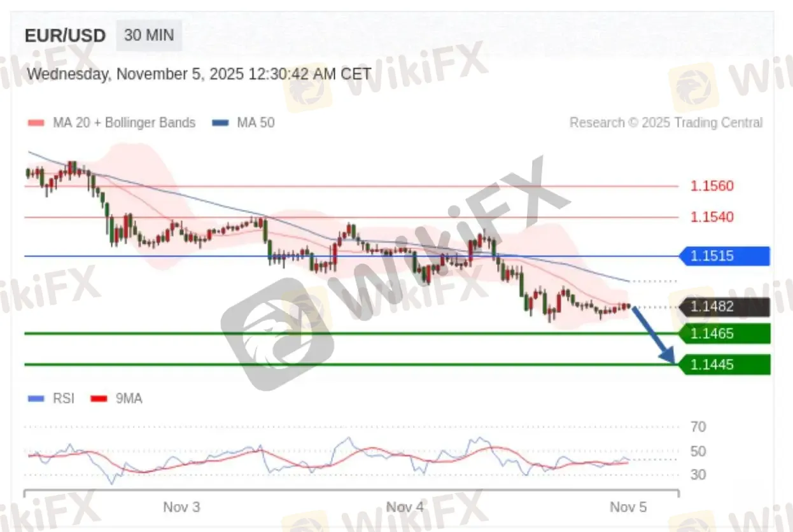Click the RSI 50 axis value
The width and height of the screenshot is (793, 532).
point(698,452)
